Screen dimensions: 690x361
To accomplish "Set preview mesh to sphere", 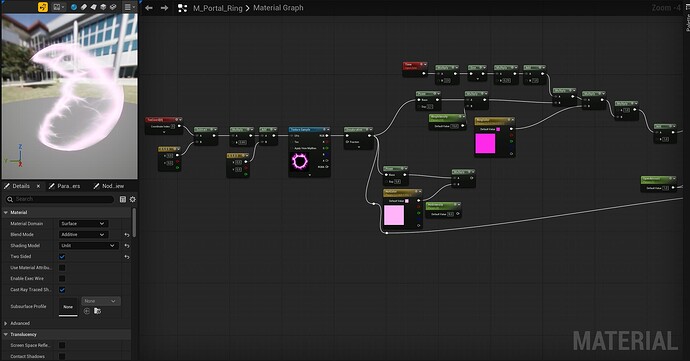I will pyautogui.click(x=73, y=7).
